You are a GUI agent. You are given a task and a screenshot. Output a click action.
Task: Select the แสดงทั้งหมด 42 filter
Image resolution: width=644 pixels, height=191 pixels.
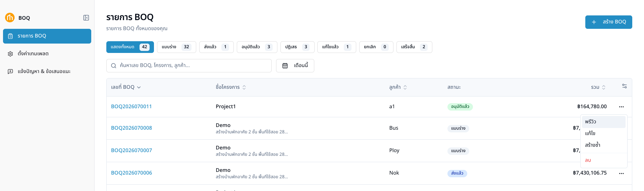click(130, 47)
